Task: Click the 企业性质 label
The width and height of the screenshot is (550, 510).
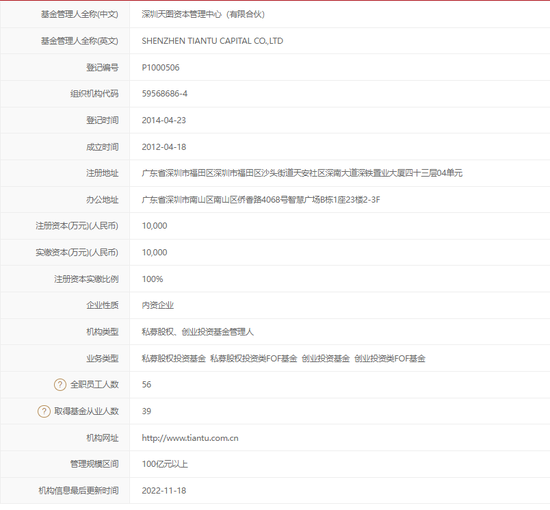Action: (x=102, y=306)
